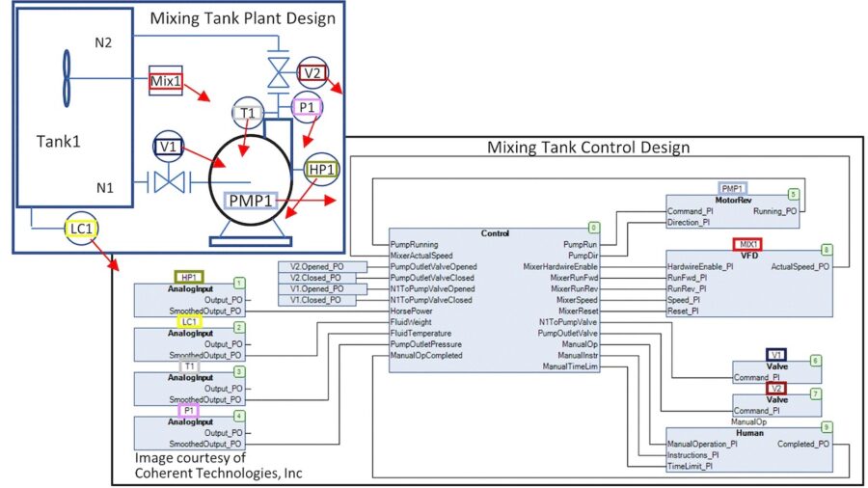Click index badge 5 on MotorRev block
868x488 pixels.
(x=794, y=194)
